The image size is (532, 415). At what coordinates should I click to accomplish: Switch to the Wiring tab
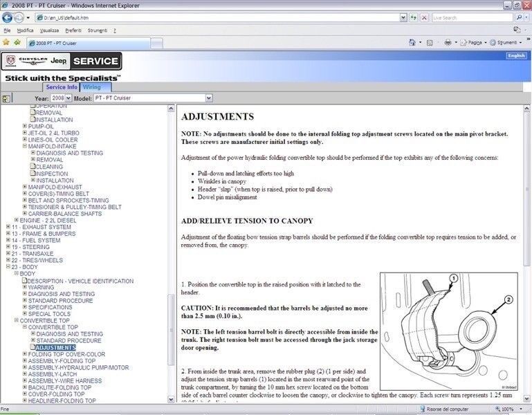click(x=91, y=87)
